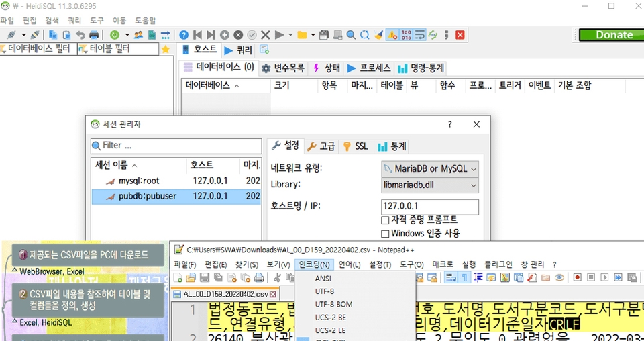Click the scissors cut icon in Notepad++
Screen dimensions: 644x341
coord(277,277)
